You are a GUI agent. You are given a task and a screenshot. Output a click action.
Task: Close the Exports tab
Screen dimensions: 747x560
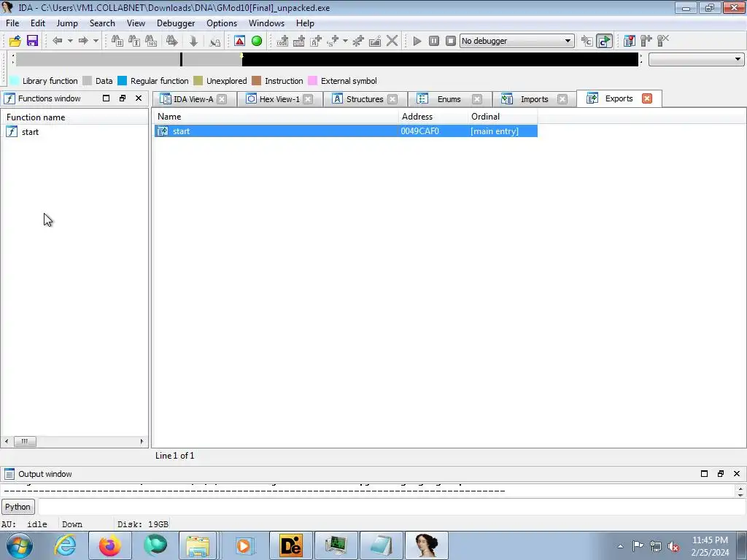(646, 98)
